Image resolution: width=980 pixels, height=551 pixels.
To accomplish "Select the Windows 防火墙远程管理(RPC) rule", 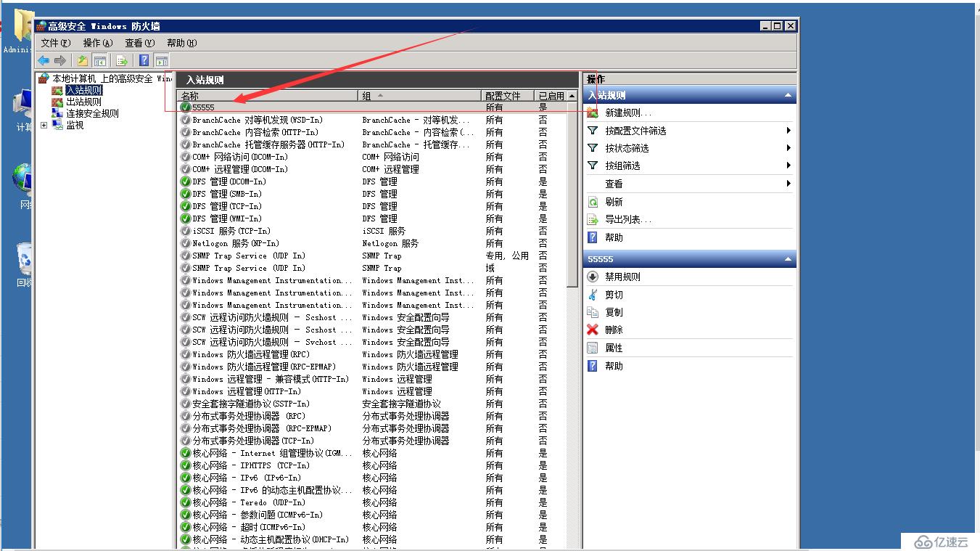I will point(372,354).
